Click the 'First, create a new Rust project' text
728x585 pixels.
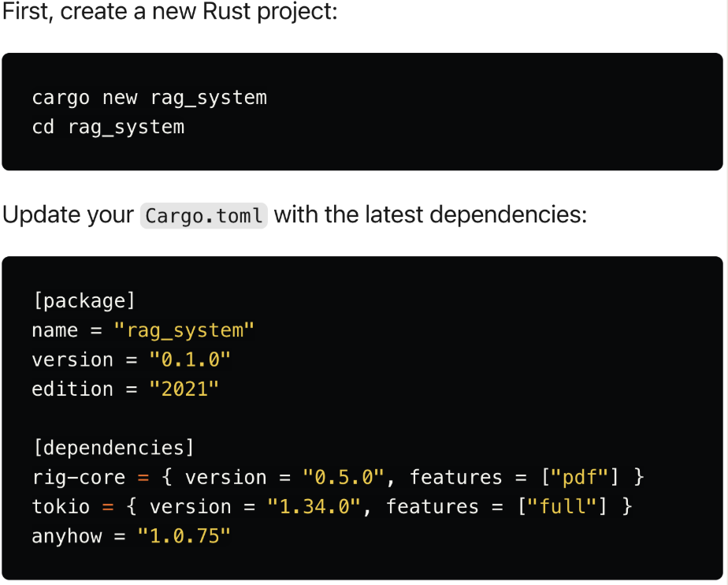[170, 13]
